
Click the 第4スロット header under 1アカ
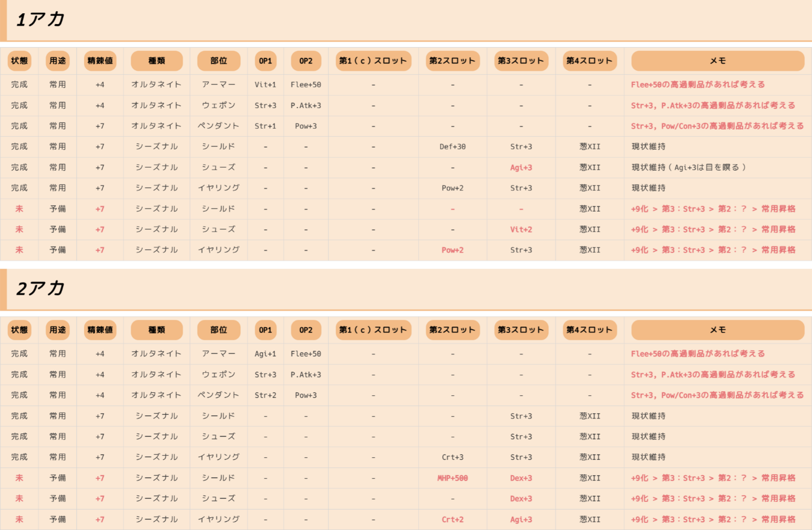click(589, 61)
